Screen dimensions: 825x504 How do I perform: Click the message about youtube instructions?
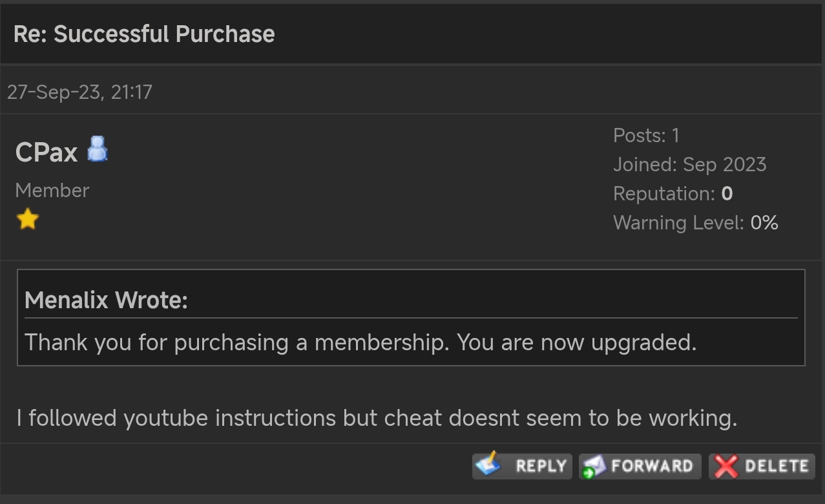click(377, 418)
